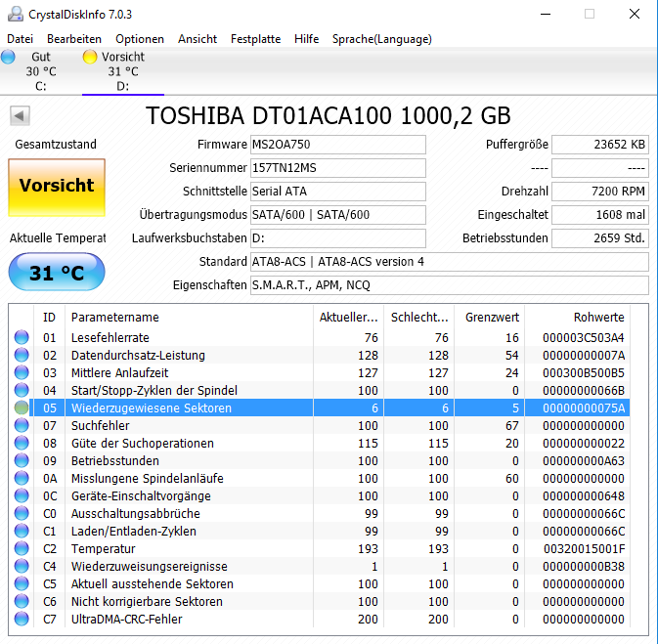This screenshot has height=644, width=658.
Task: Click the Eingeschaltet value 1608 mal
Action: (600, 215)
